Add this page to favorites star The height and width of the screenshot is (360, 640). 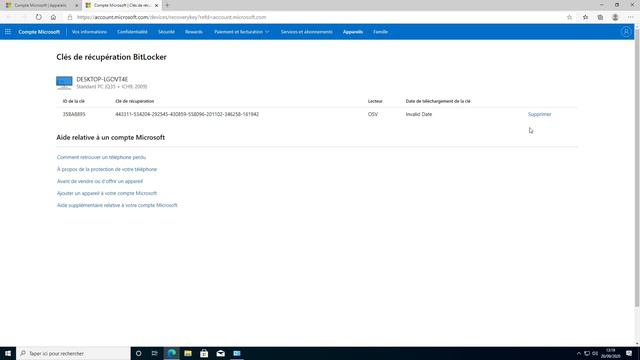[569, 17]
